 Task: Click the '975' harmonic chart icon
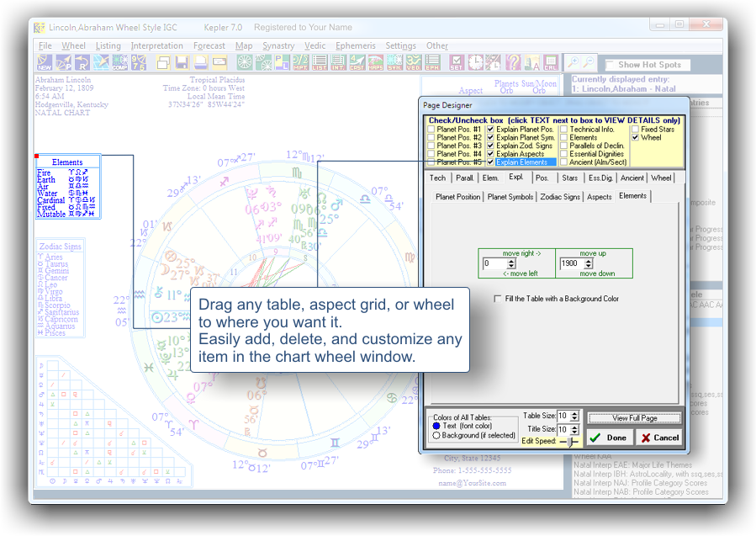point(139,63)
